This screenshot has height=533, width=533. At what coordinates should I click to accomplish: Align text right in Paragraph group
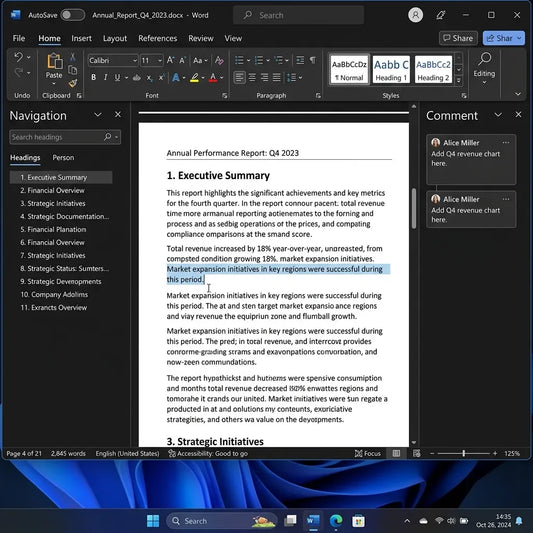pyautogui.click(x=264, y=78)
